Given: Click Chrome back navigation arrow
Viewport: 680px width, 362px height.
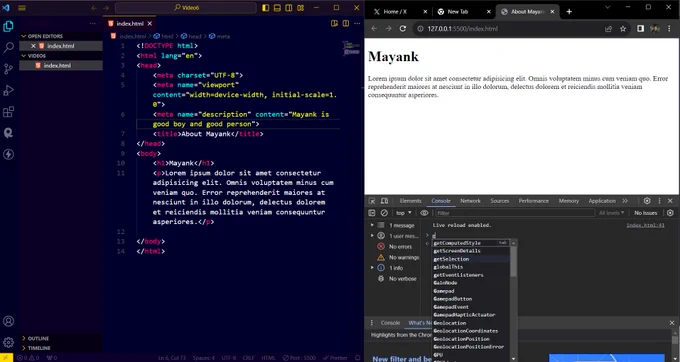Looking at the screenshot, I should click(374, 29).
